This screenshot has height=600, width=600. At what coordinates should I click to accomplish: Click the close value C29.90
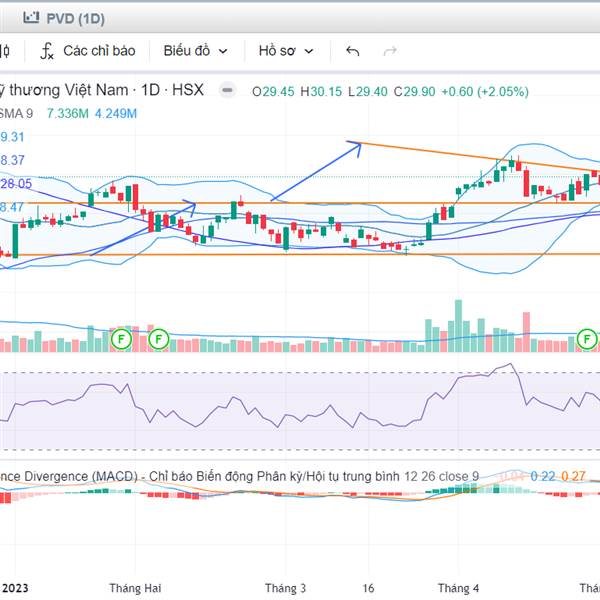pyautogui.click(x=414, y=92)
